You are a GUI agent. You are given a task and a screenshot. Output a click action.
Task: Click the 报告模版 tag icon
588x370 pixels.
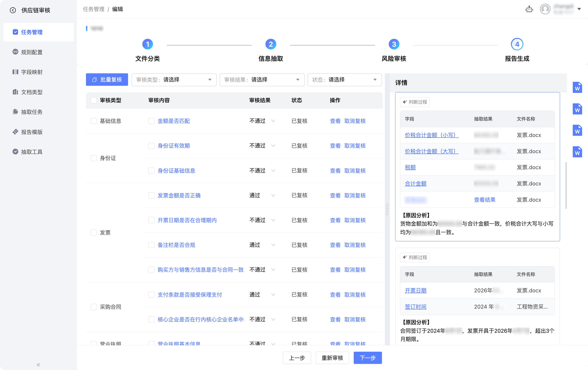click(15, 132)
